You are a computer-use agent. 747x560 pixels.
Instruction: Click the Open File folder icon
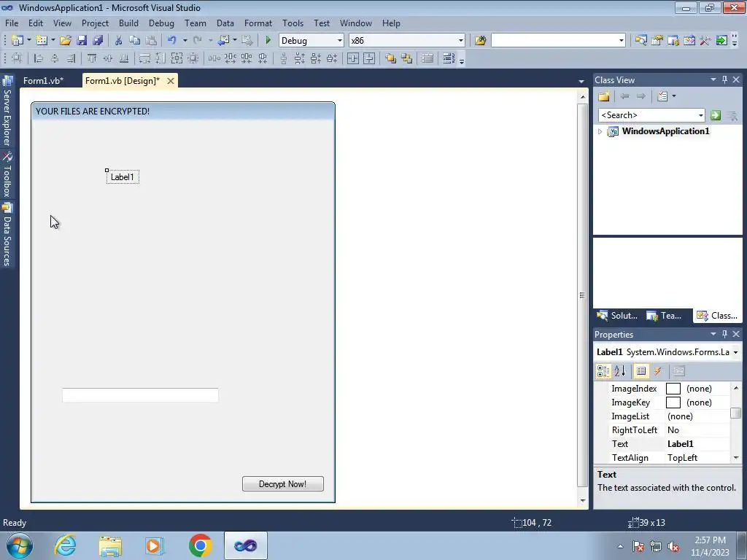click(65, 41)
